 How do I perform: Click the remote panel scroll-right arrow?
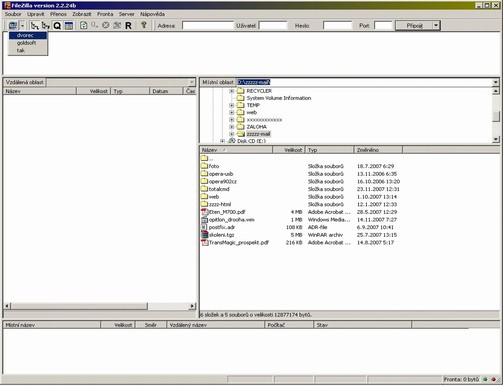[x=192, y=306]
